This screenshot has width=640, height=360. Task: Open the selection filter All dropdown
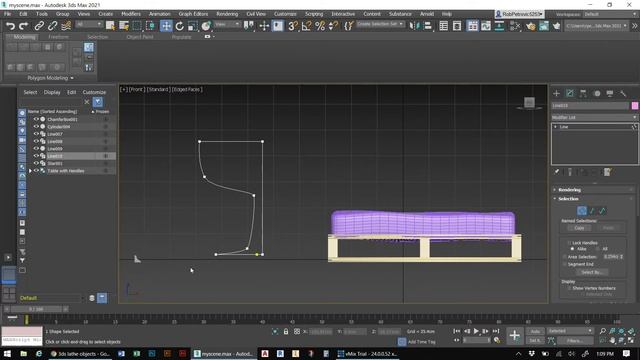(89, 24)
